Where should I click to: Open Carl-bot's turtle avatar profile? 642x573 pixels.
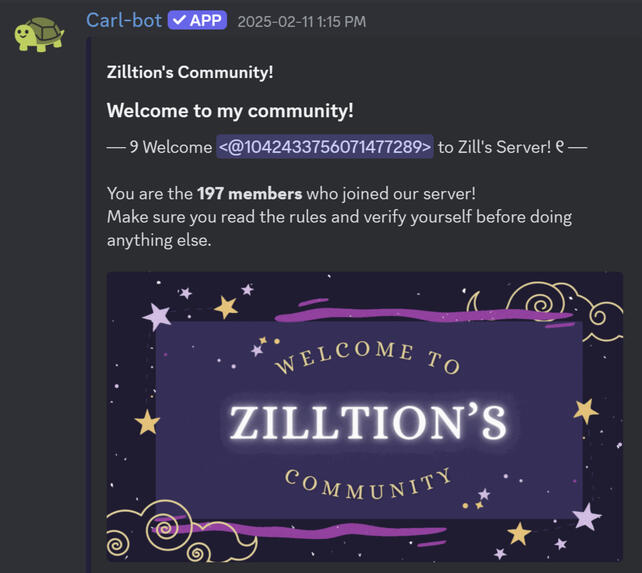click(39, 34)
